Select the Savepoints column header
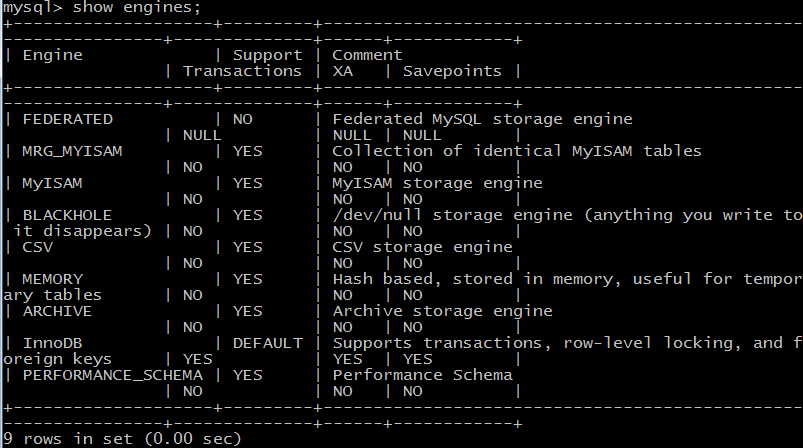Viewport: 803px width, 448px height. (x=460, y=71)
